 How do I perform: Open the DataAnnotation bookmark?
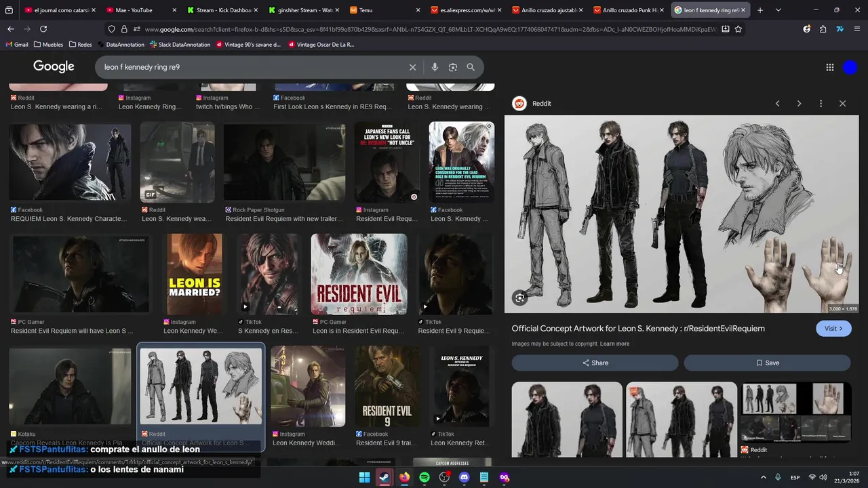point(121,45)
